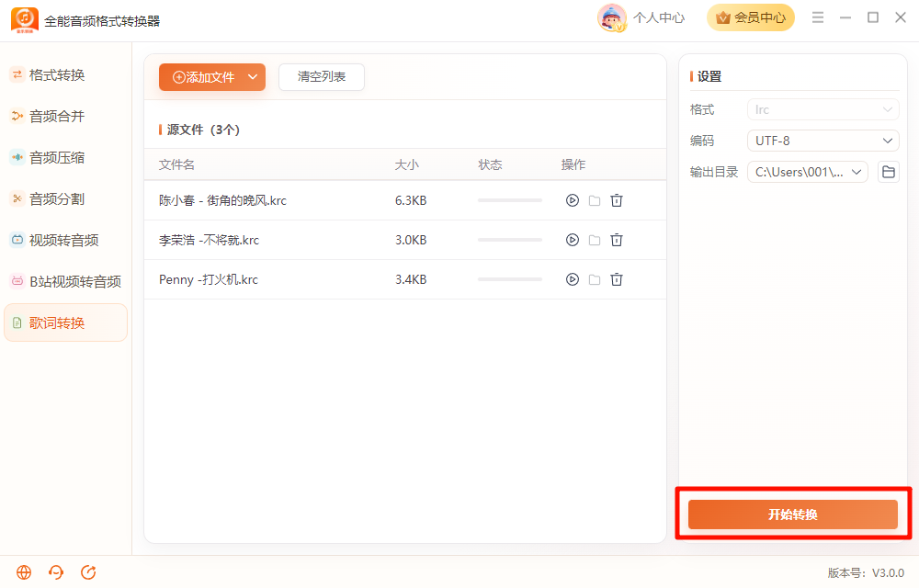The image size is (919, 588).
Task: Click the 文件名 column header
Action: click(x=176, y=164)
